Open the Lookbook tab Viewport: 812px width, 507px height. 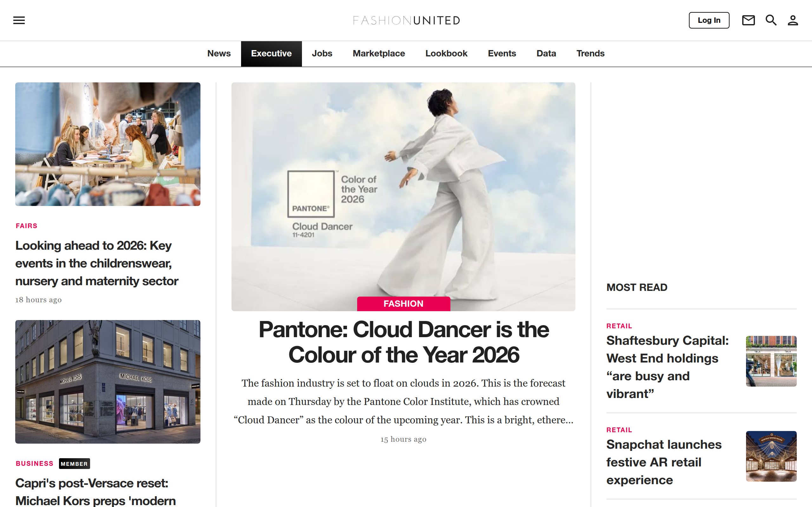point(446,53)
